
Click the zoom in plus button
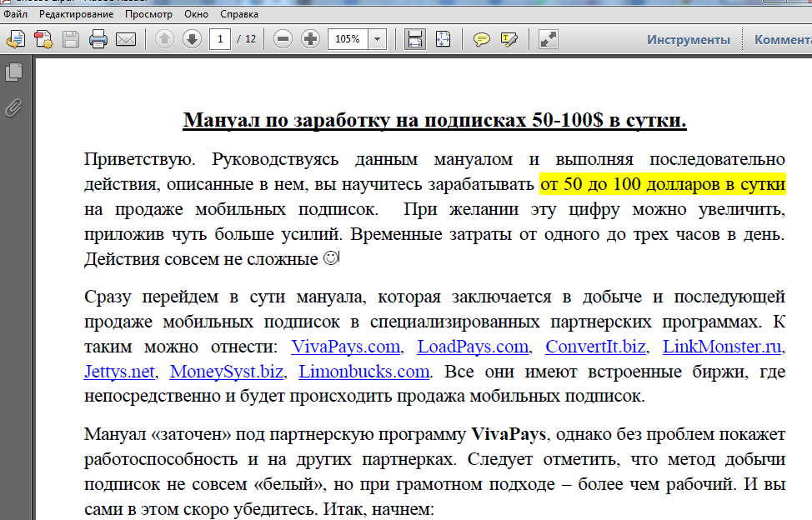pyautogui.click(x=310, y=39)
